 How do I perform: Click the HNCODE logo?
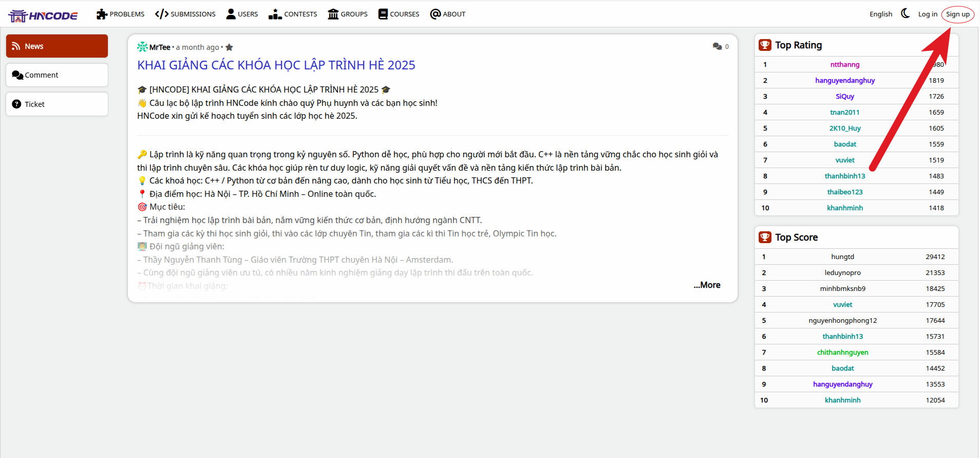point(43,15)
